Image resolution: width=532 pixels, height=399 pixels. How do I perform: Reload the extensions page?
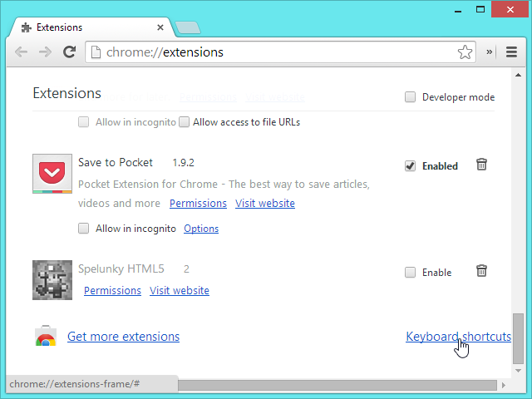[70, 52]
